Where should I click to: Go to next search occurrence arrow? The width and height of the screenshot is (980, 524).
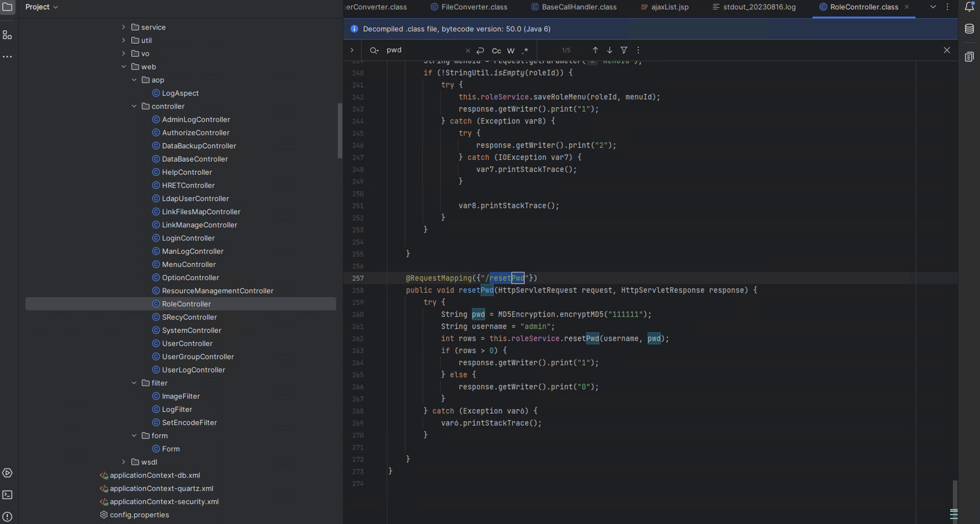609,50
